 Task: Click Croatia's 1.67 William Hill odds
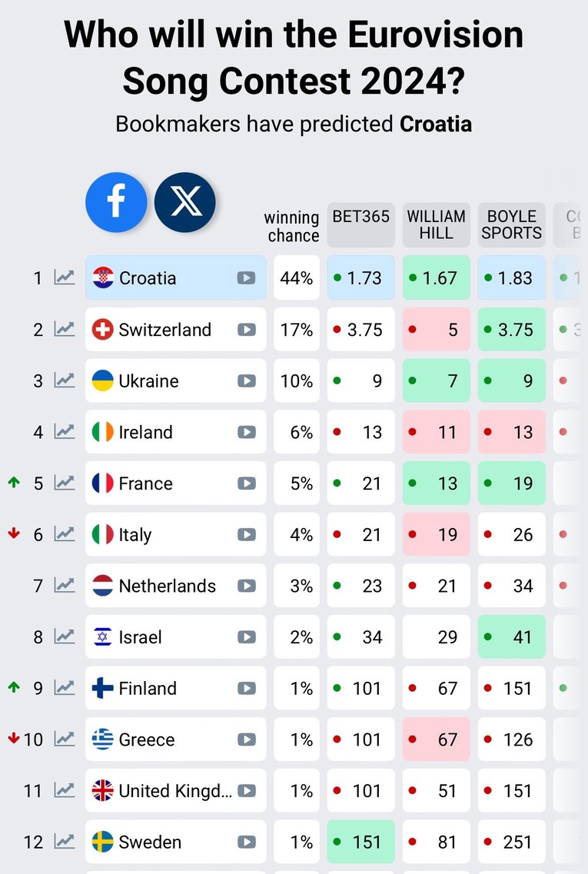[x=437, y=277]
